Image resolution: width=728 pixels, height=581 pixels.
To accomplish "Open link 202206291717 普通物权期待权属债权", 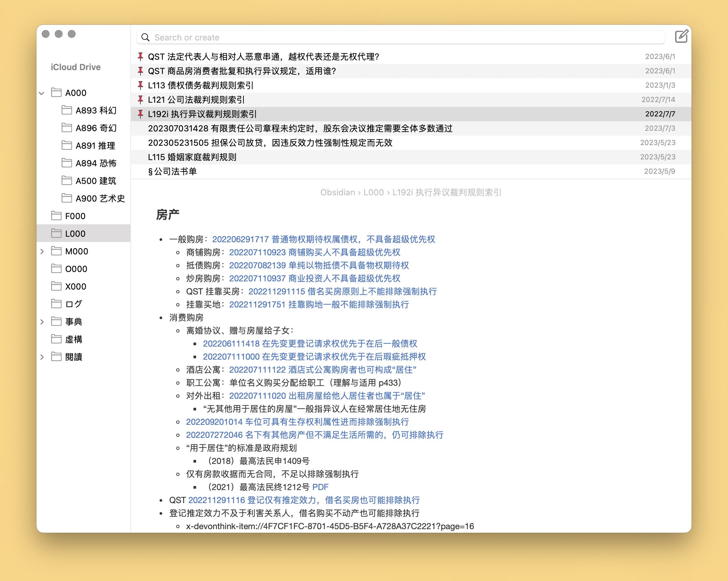I will (324, 239).
